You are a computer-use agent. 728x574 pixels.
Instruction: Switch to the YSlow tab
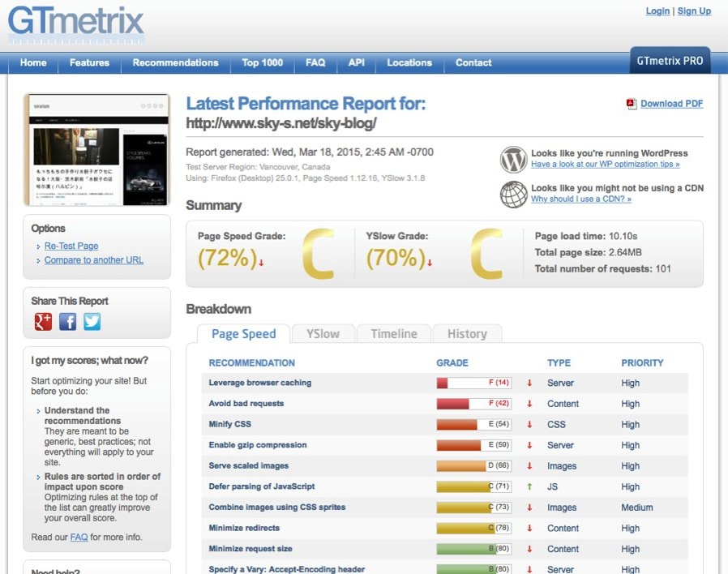[x=323, y=334]
